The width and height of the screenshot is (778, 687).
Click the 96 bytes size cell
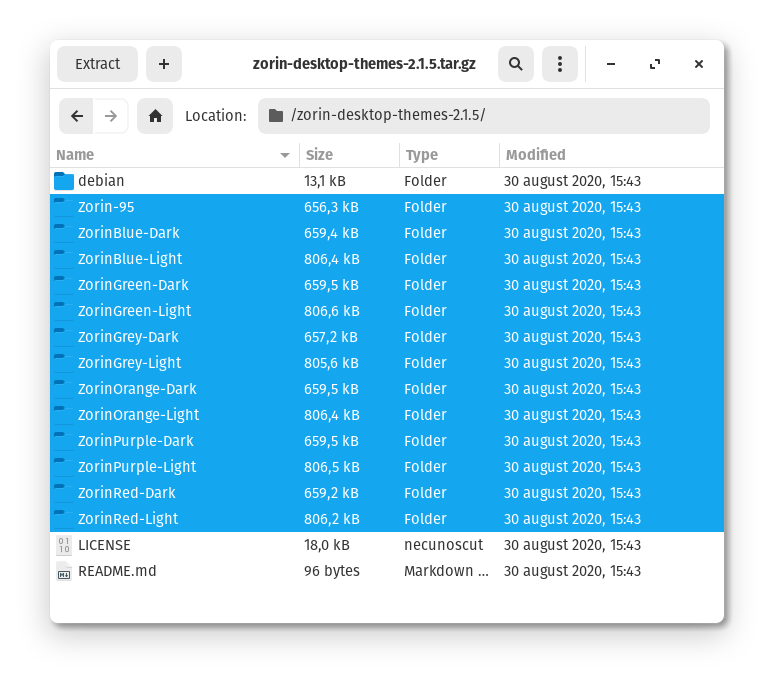point(332,571)
